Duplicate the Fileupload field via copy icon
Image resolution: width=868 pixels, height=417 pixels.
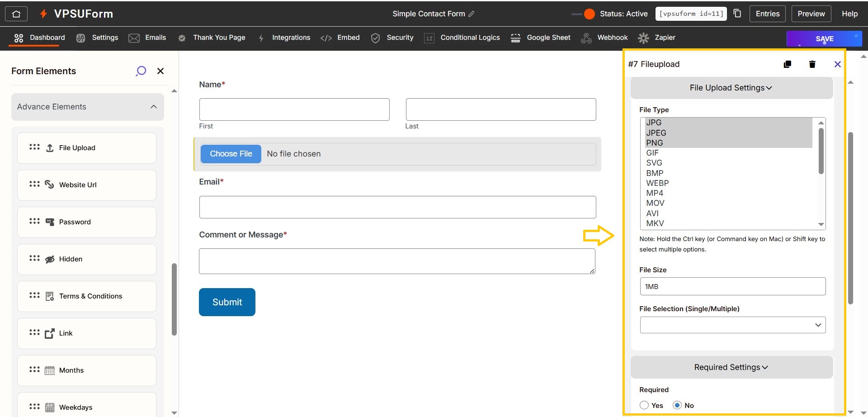788,64
